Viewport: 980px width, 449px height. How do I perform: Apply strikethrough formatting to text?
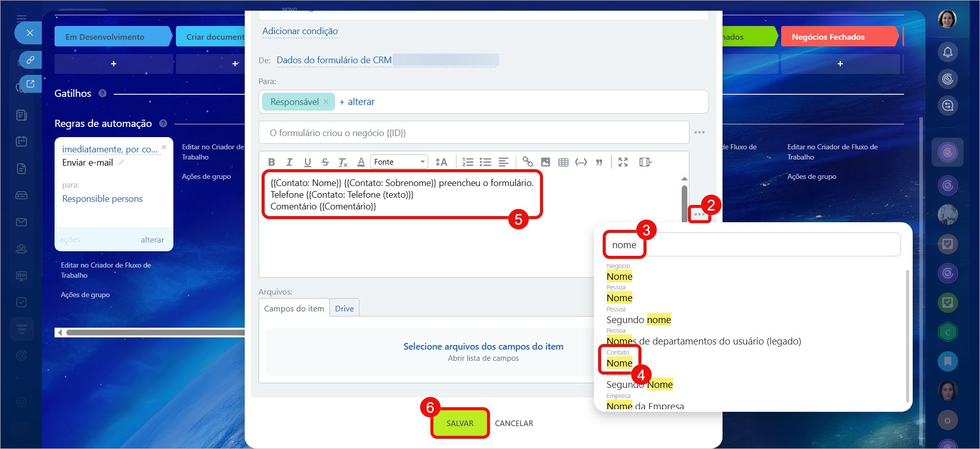tap(325, 162)
